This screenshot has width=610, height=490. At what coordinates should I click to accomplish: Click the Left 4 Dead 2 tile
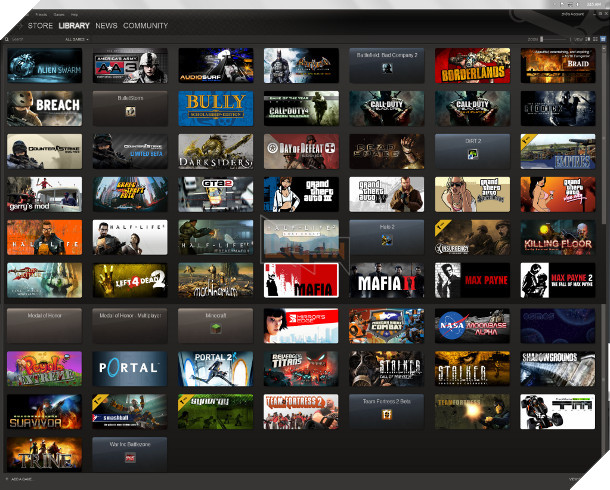[x=130, y=281]
